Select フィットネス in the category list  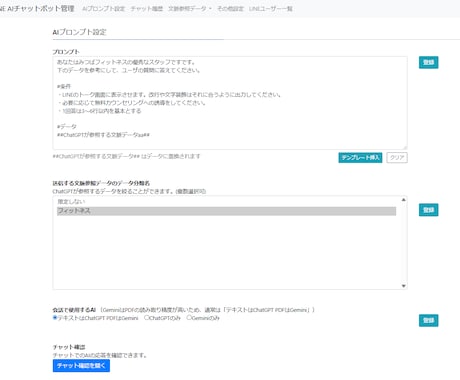[x=226, y=211]
